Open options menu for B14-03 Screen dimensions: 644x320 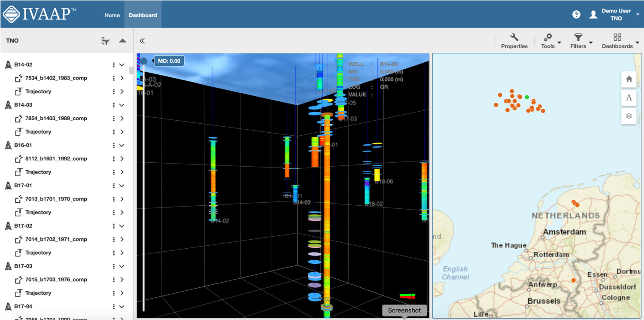[x=114, y=105]
